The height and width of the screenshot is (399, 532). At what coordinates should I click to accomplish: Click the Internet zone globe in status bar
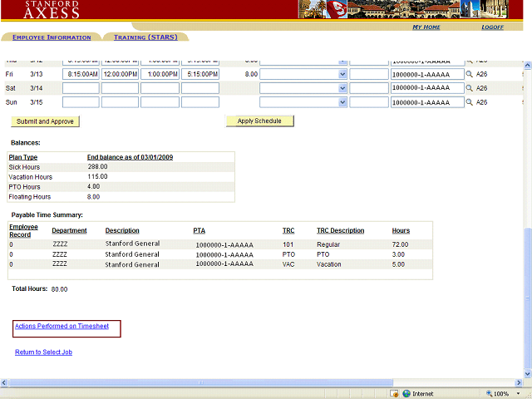coord(406,393)
